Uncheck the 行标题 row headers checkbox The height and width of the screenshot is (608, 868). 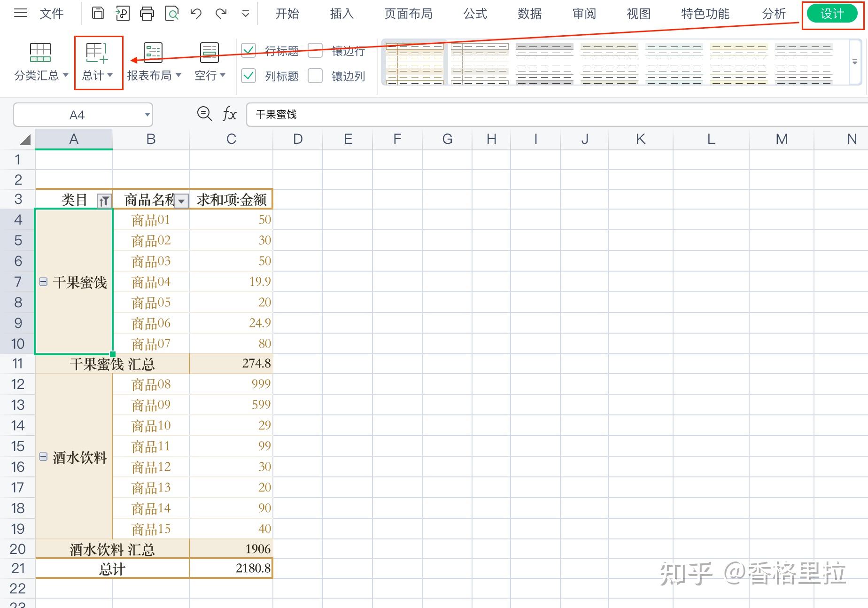248,51
